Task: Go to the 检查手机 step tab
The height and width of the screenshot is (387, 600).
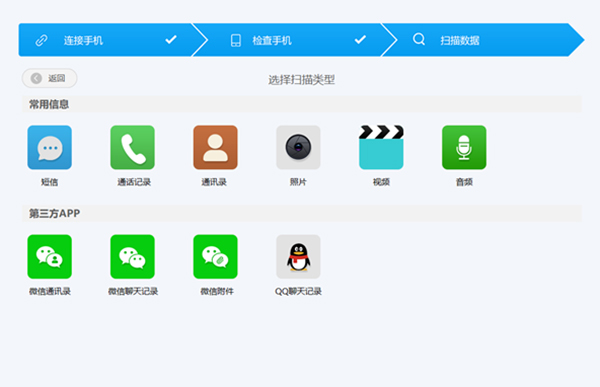Action: 295,40
